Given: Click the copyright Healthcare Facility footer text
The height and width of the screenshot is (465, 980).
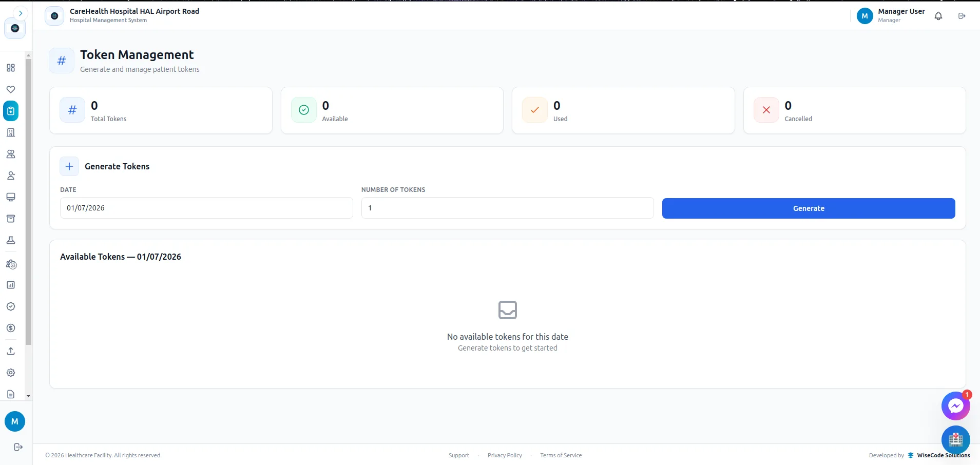Looking at the screenshot, I should pyautogui.click(x=103, y=455).
